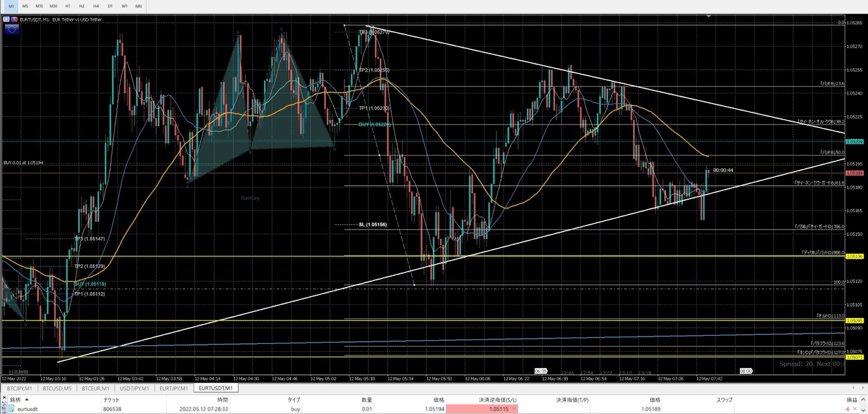The image size is (868, 414).
Task: Remove the stop loss with its X icon
Action: pos(514,409)
